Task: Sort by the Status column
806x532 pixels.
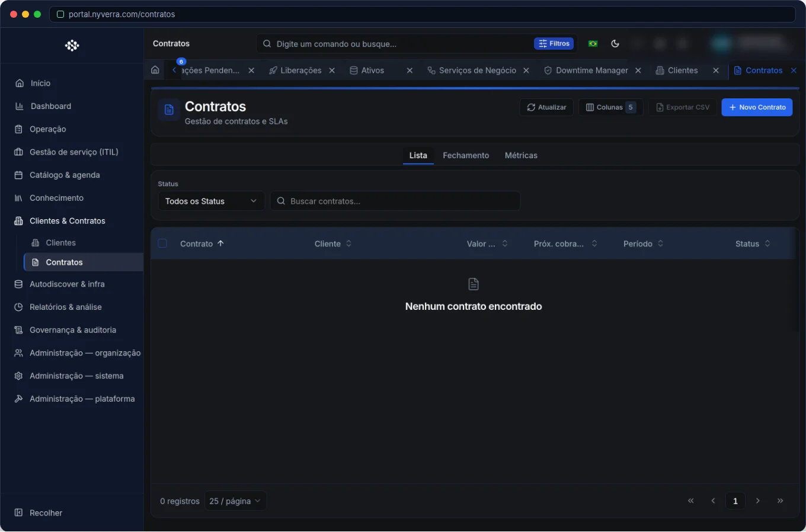Action: coord(753,243)
